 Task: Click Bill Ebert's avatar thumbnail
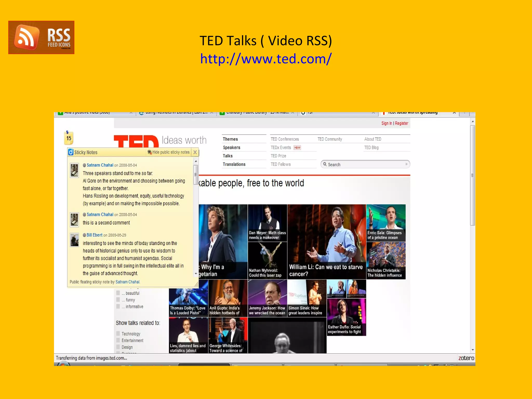(75, 240)
